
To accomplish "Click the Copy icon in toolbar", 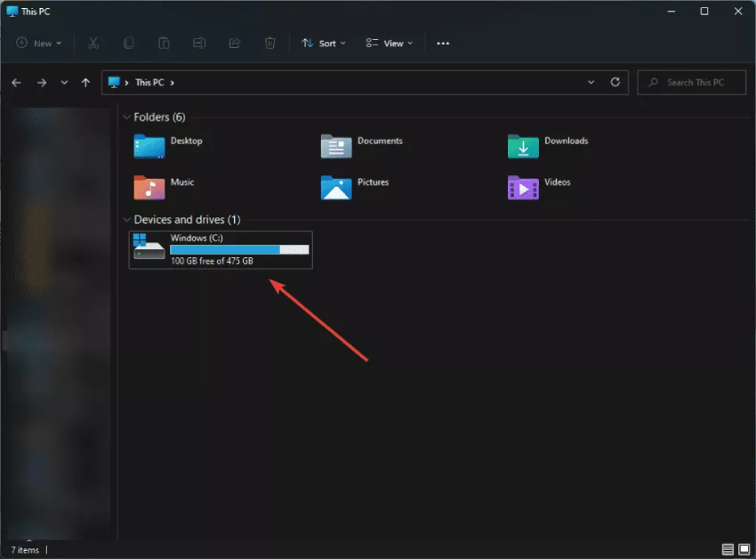I will click(x=129, y=43).
